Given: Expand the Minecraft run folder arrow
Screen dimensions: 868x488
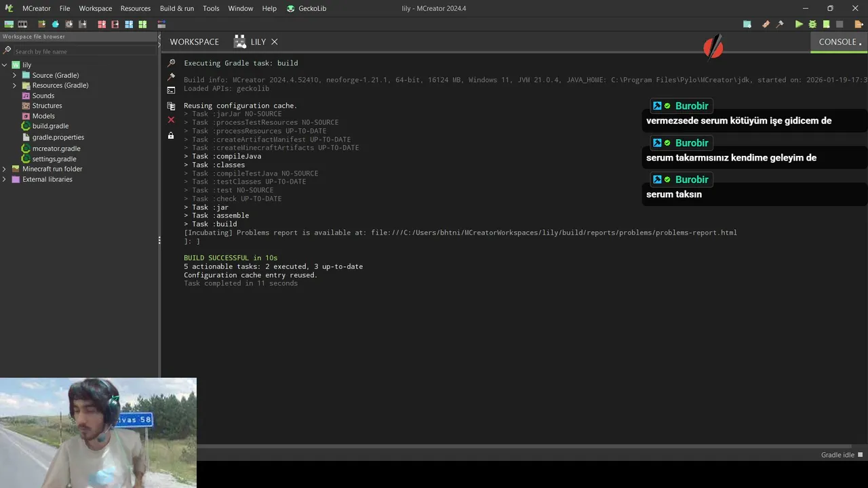Looking at the screenshot, I should [x=5, y=169].
